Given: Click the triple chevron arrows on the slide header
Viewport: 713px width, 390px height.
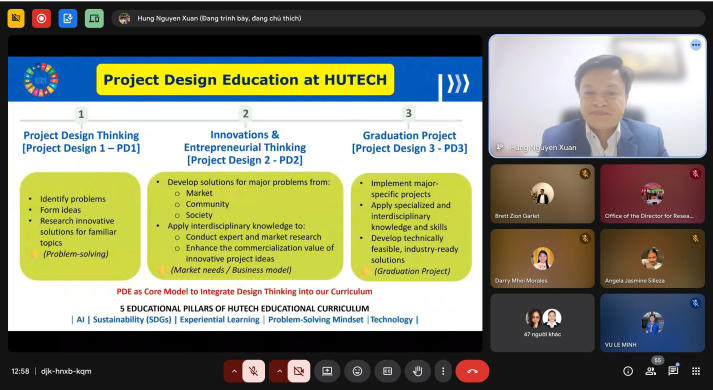Looking at the screenshot, I should click(x=458, y=84).
